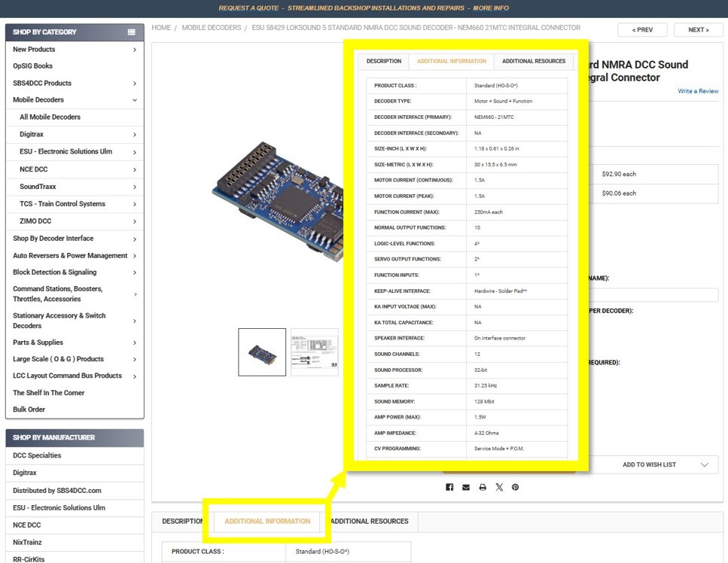Open The Shelf In The Corner

(48, 393)
